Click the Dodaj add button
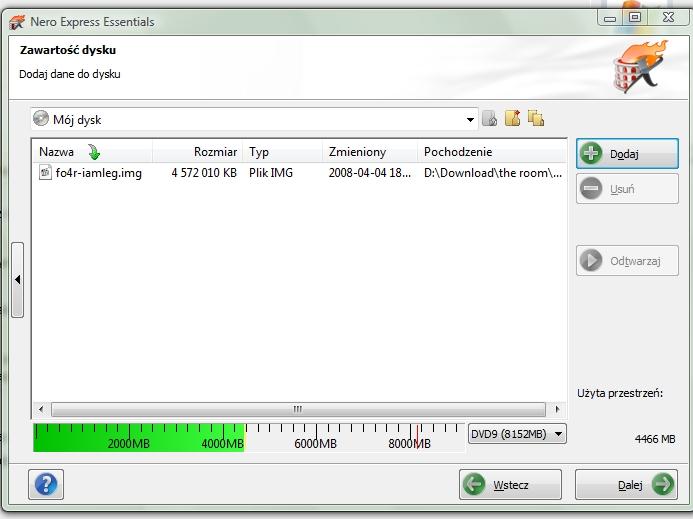Screen dimensions: 693x519 click(627, 153)
